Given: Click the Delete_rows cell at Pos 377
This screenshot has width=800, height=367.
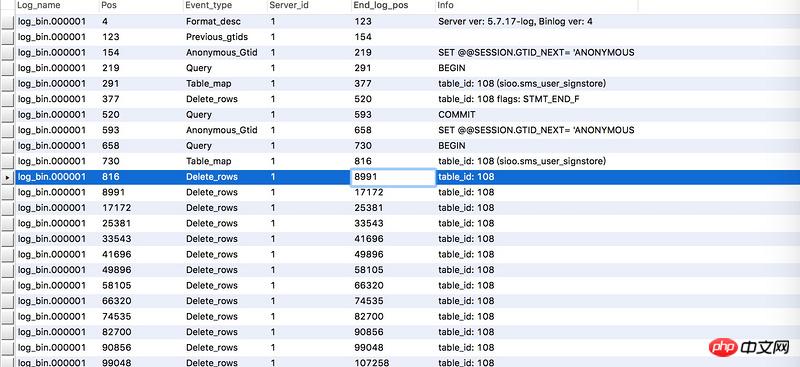Looking at the screenshot, I should (x=225, y=99).
